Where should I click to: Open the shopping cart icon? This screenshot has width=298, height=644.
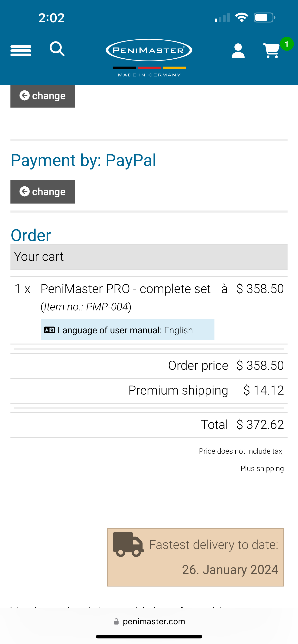272,51
